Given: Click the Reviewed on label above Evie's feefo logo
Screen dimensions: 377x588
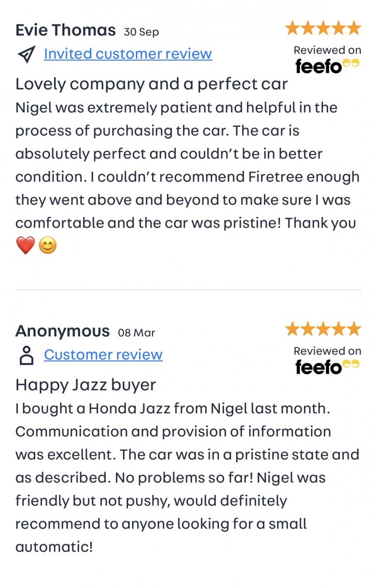Looking at the screenshot, I should [327, 50].
